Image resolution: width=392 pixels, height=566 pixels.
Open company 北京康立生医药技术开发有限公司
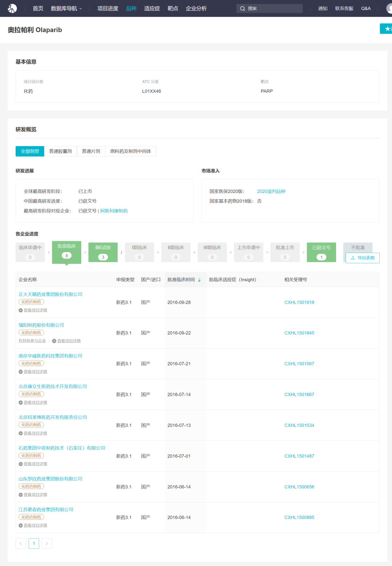point(53,387)
